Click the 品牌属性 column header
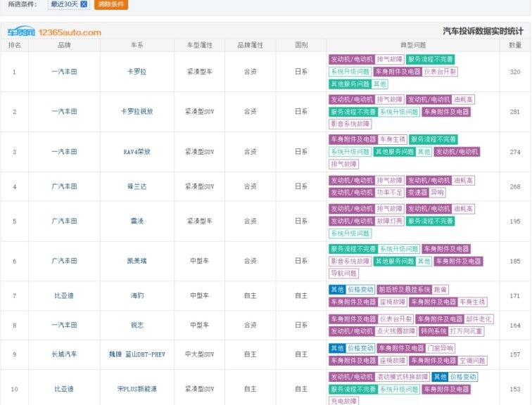Screen dimensions: 532x405 251,45
